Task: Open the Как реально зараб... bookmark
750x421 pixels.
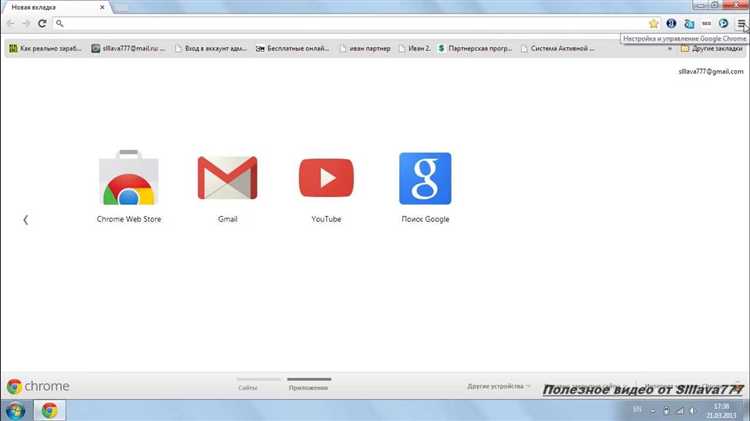Action: click(x=45, y=48)
